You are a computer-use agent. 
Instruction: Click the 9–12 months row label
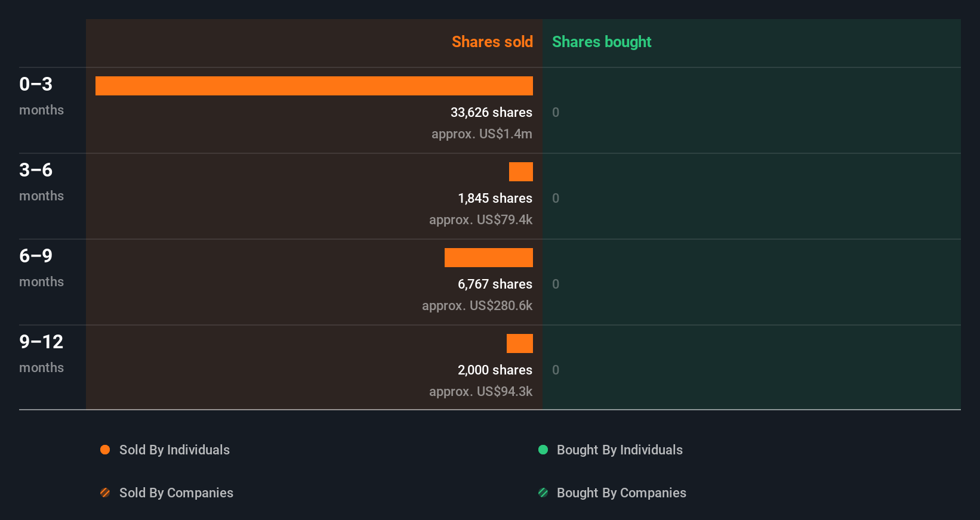pos(41,354)
